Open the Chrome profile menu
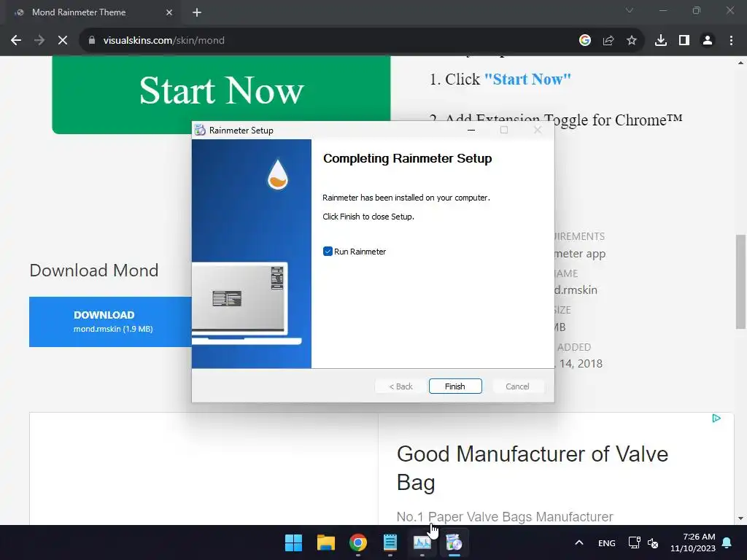 coord(708,41)
